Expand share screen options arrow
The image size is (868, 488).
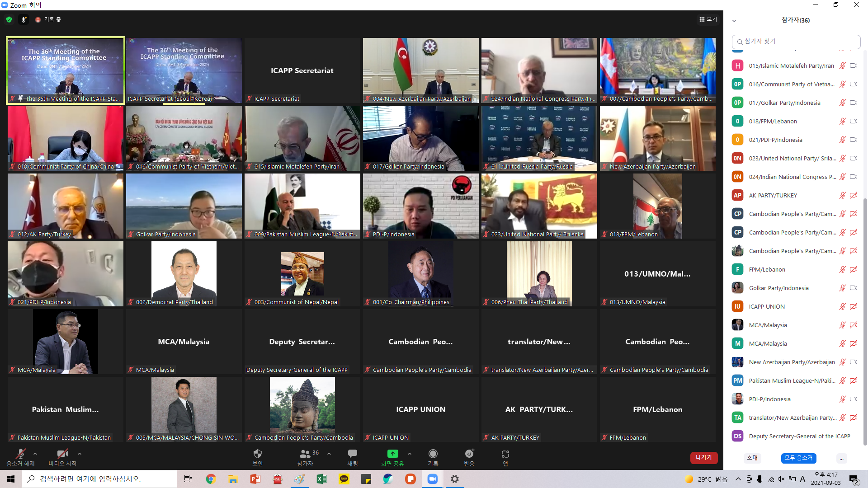tap(410, 454)
